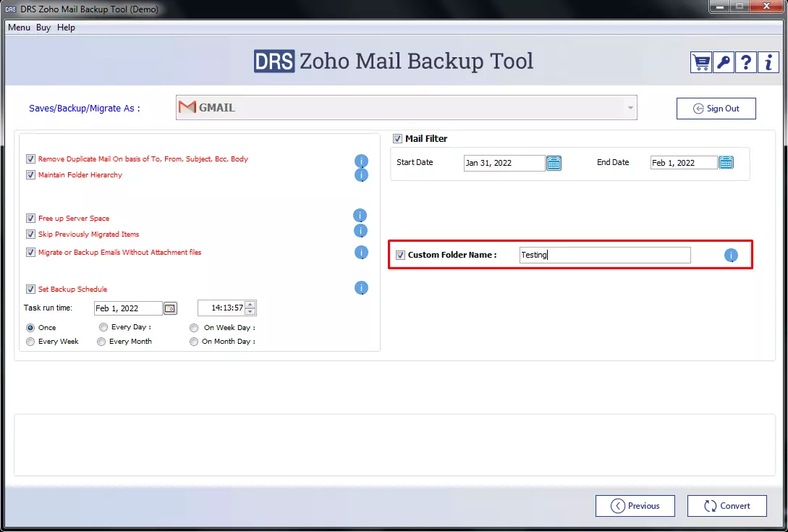Image resolution: width=788 pixels, height=532 pixels.
Task: Click the key activation icon
Action: click(x=723, y=62)
